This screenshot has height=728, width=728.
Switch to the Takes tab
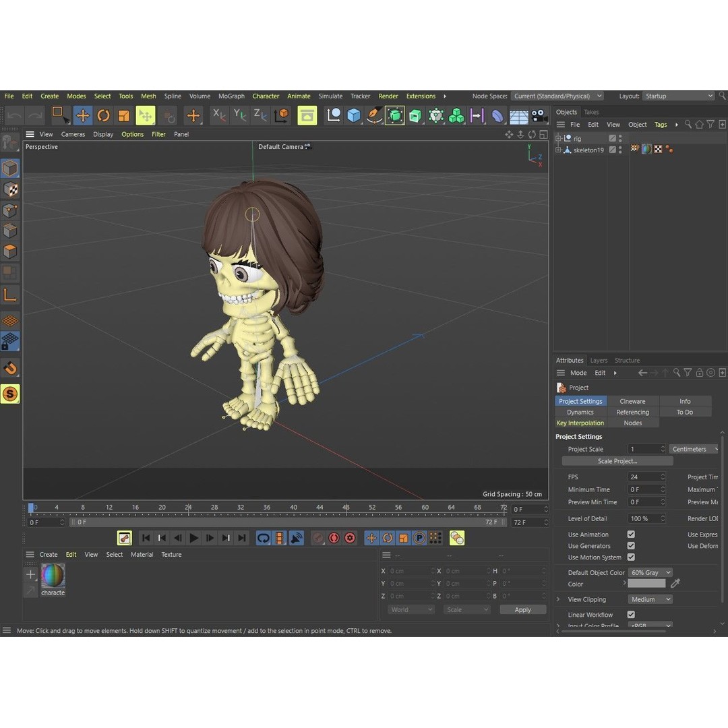[x=591, y=112]
